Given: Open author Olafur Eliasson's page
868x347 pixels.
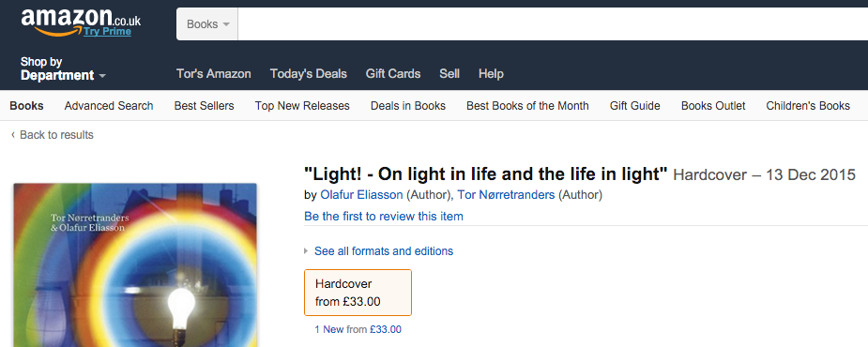Looking at the screenshot, I should pyautogui.click(x=361, y=195).
